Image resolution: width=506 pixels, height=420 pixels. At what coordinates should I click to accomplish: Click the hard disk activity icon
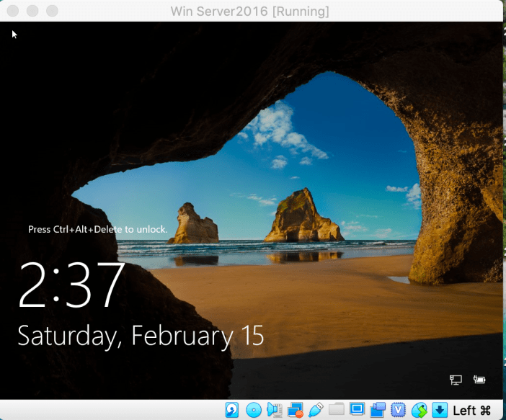pos(232,410)
